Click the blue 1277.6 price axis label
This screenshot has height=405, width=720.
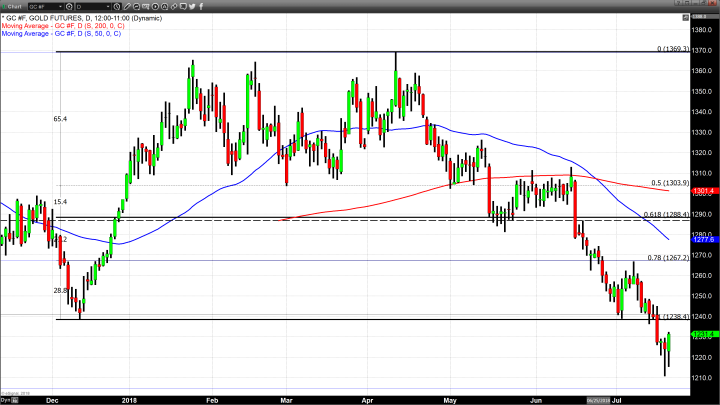click(x=704, y=240)
